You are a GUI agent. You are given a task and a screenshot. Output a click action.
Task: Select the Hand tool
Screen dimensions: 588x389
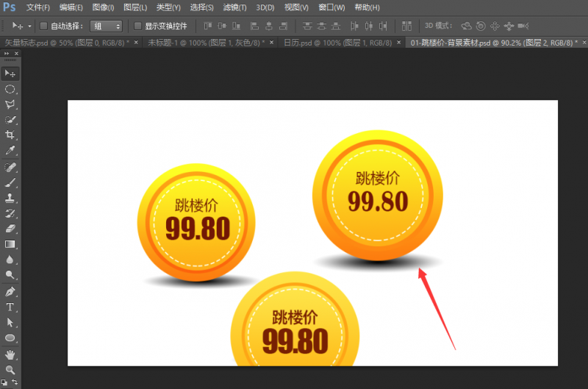[10, 354]
